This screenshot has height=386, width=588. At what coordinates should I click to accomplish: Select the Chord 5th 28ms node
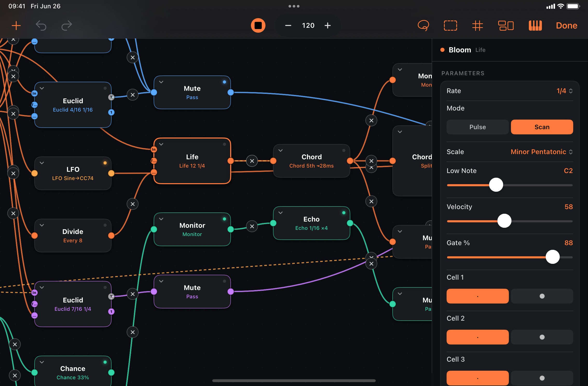tap(312, 161)
